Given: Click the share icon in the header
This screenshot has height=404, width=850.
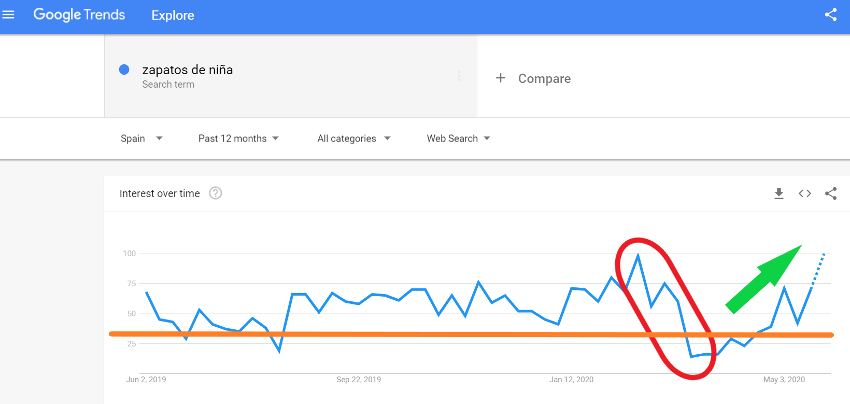Looking at the screenshot, I should [831, 15].
